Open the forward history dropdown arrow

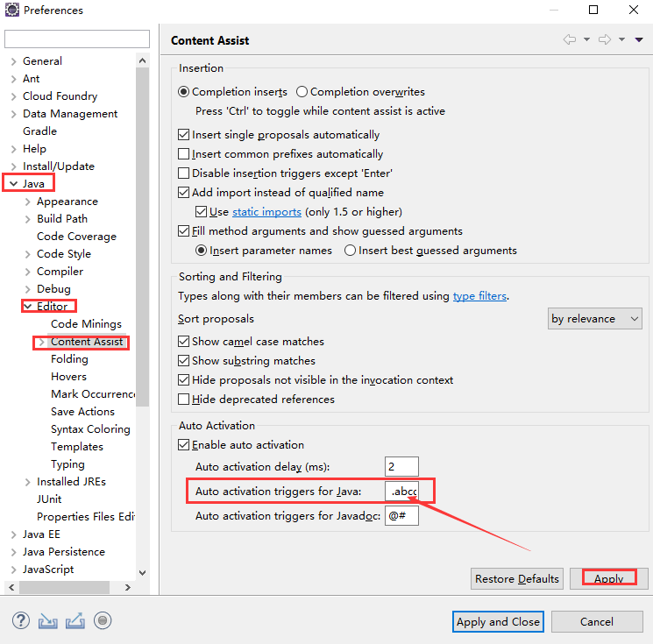coord(621,39)
